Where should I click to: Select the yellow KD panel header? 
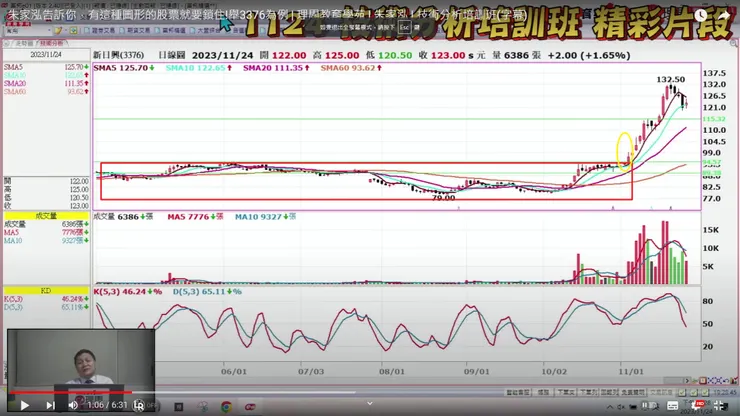46,290
